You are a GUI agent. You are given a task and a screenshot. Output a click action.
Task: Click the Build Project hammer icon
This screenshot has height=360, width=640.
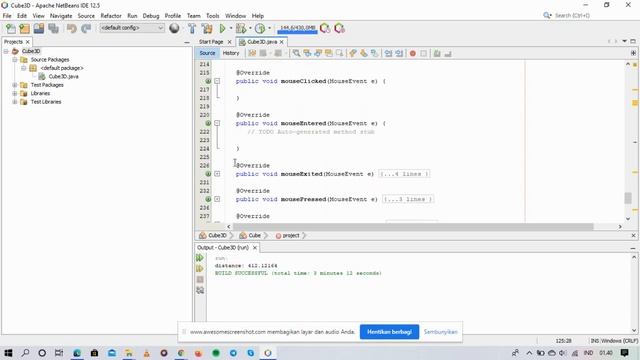click(x=192, y=28)
